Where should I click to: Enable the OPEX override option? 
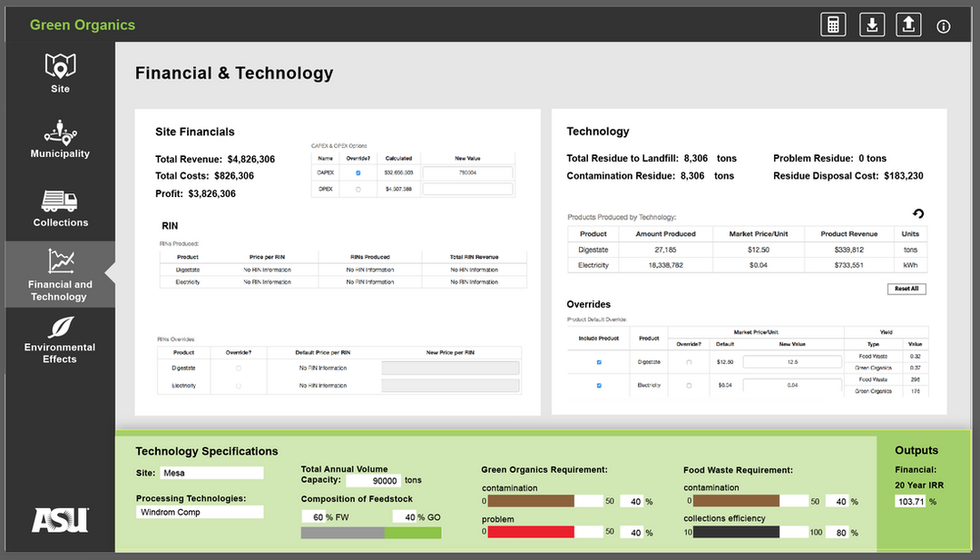point(358,189)
